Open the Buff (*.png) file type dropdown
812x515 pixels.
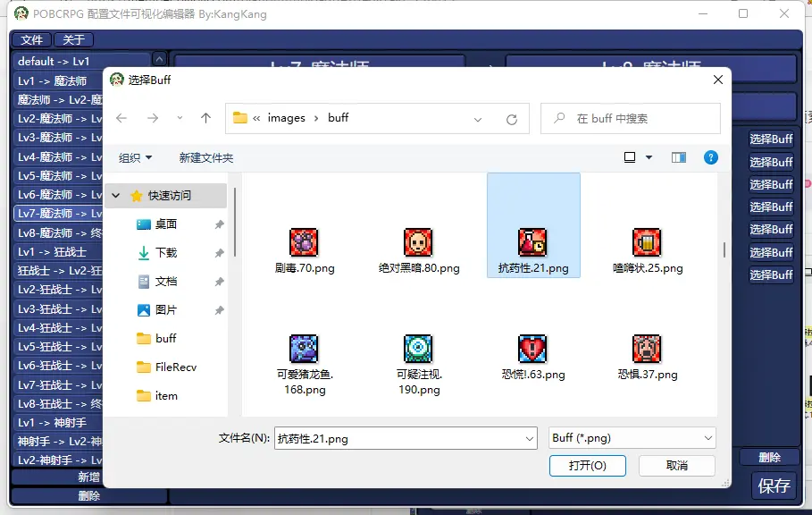coord(632,438)
